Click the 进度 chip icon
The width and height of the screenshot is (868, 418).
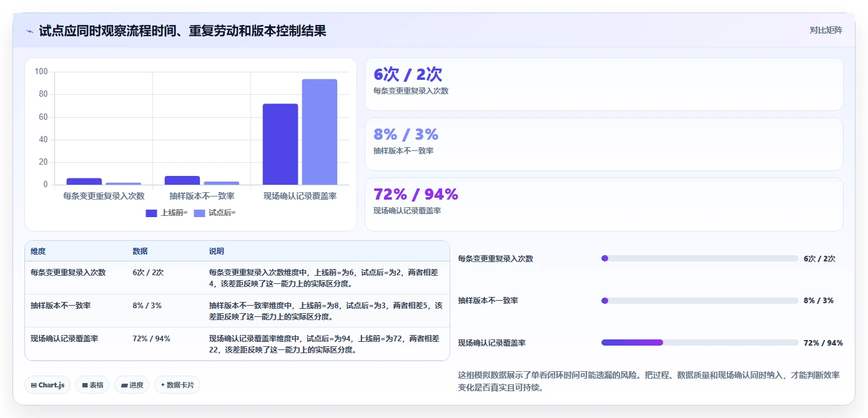[x=124, y=386]
